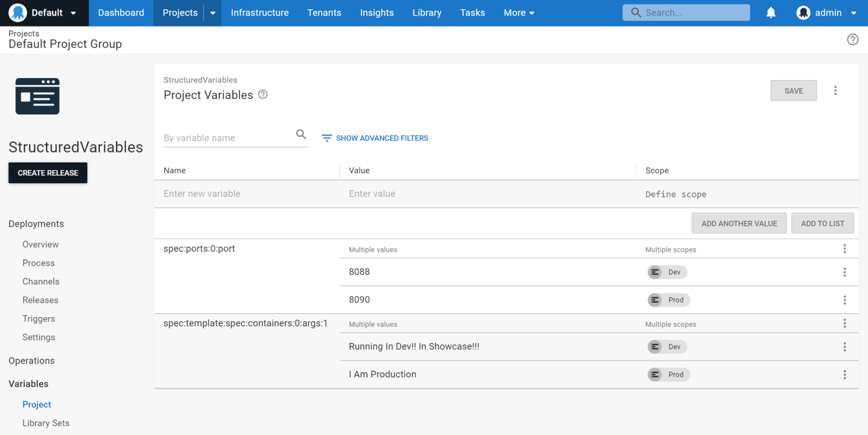Open overflow menu for value 8090
This screenshot has height=435, width=868.
point(844,300)
